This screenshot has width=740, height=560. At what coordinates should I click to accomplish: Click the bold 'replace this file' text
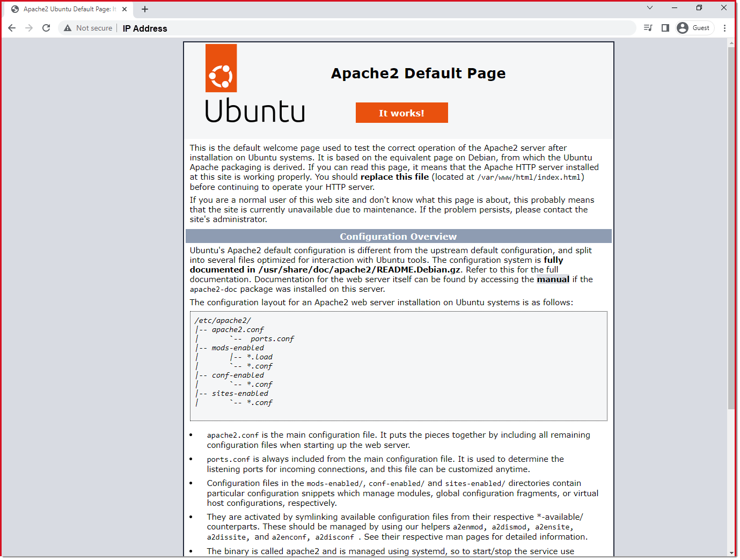(394, 177)
